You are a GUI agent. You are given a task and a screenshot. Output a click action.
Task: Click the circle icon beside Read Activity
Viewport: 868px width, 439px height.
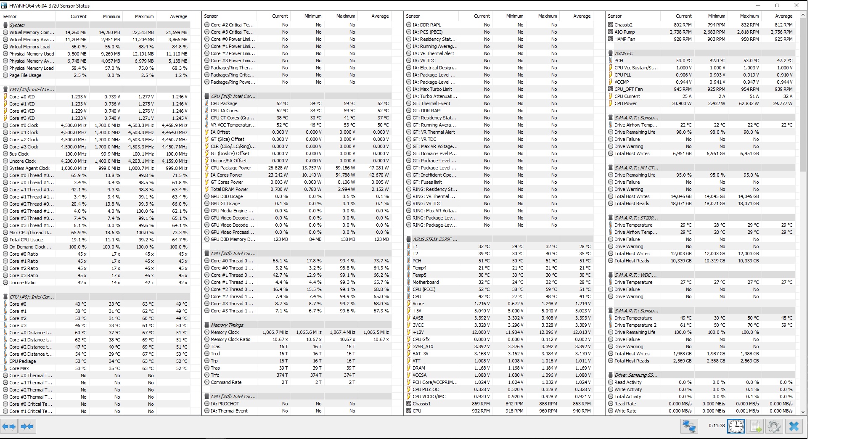[x=611, y=382]
